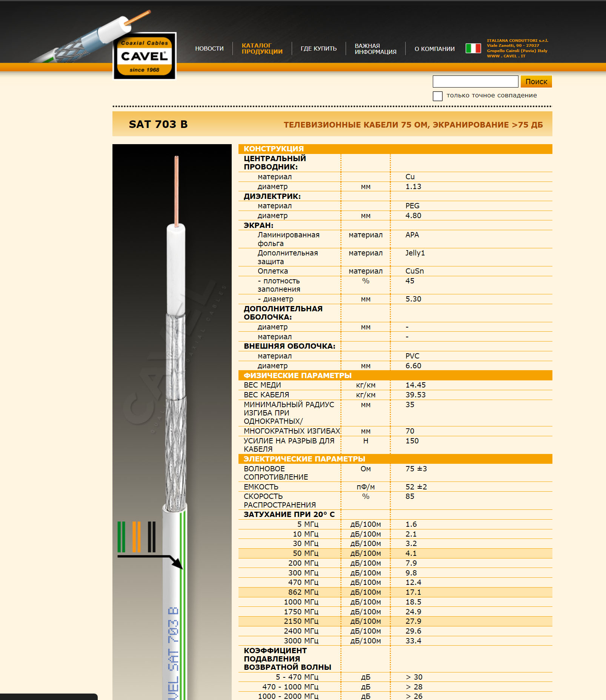Click the search input field
The image size is (606, 700).
[475, 82]
